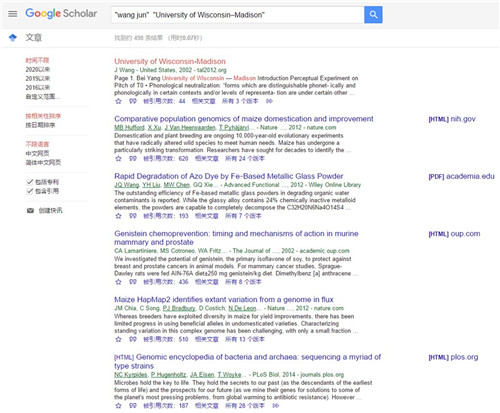Image resolution: width=500 pixels, height=413 pixels.
Task: View citations count 193 for Azo Dye
Action: click(x=166, y=216)
